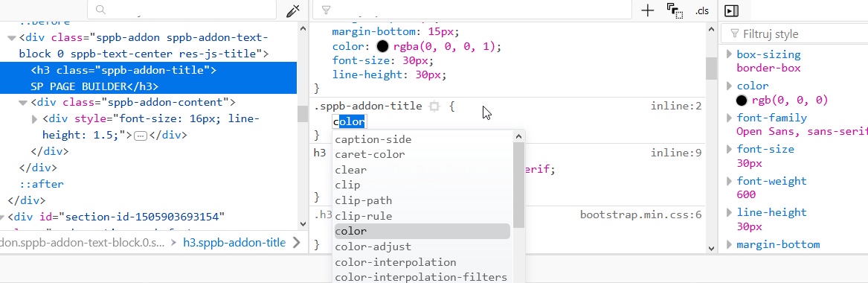The image size is (868, 283).
Task: Pick clear in the autocomplete popup
Action: click(x=422, y=170)
